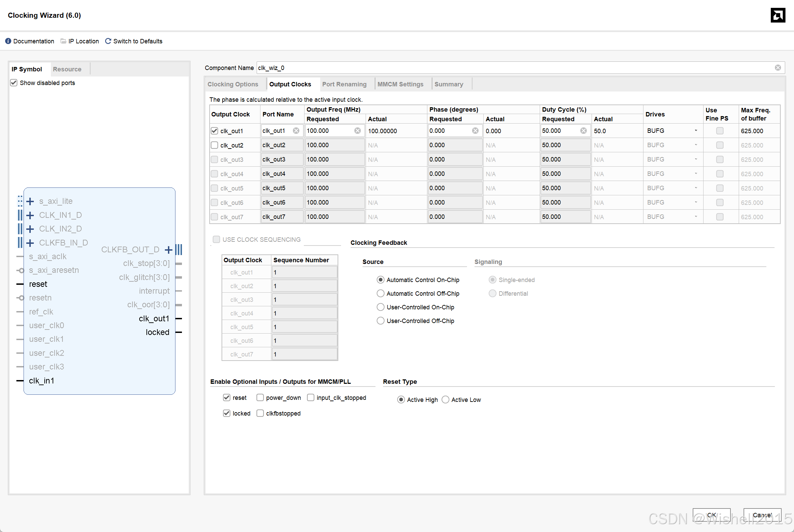
Task: Switch to the MMCM Settings tab
Action: pyautogui.click(x=400, y=84)
